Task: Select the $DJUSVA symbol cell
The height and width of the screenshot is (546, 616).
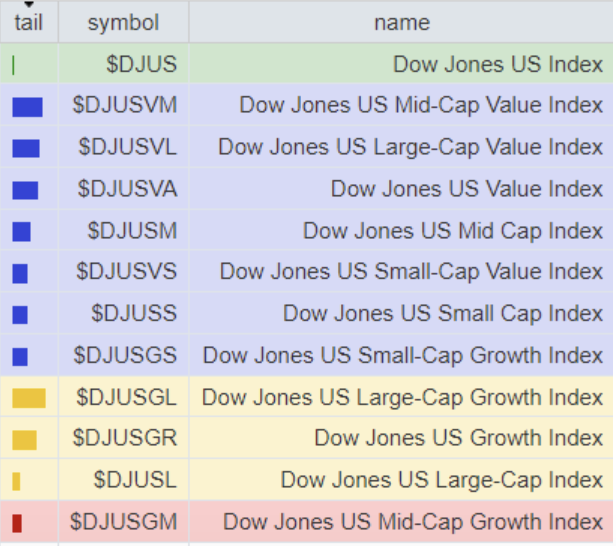Action: (128, 189)
